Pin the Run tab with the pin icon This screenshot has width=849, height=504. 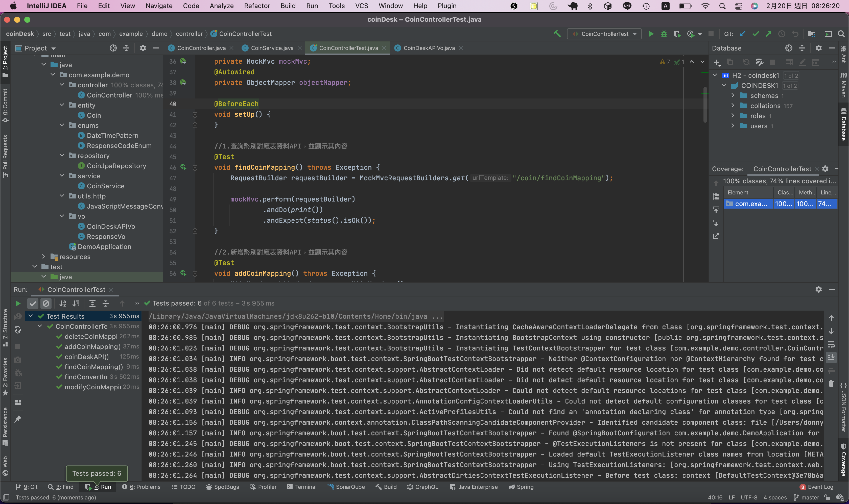(x=18, y=419)
